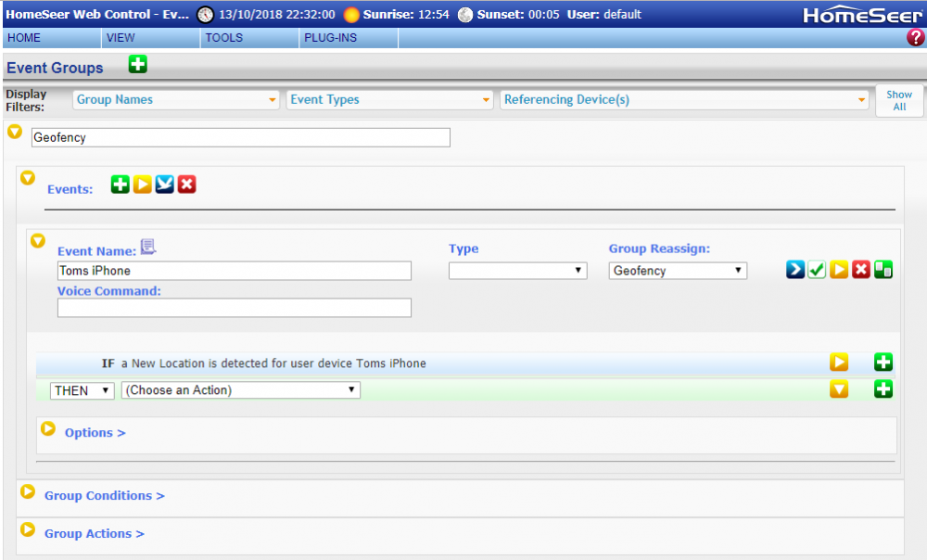Click the yellow run icon next to Events
This screenshot has height=560, width=927.
(143, 185)
